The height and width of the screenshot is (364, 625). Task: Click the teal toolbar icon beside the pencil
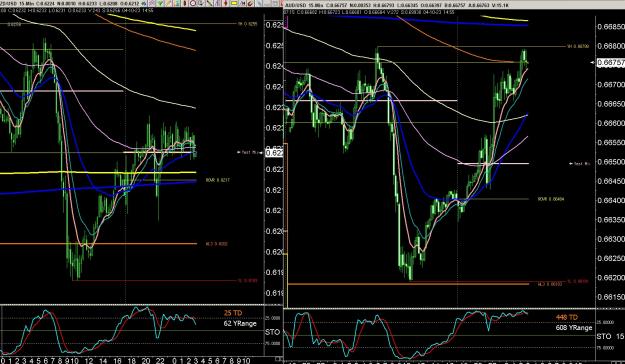pyautogui.click(x=177, y=3)
